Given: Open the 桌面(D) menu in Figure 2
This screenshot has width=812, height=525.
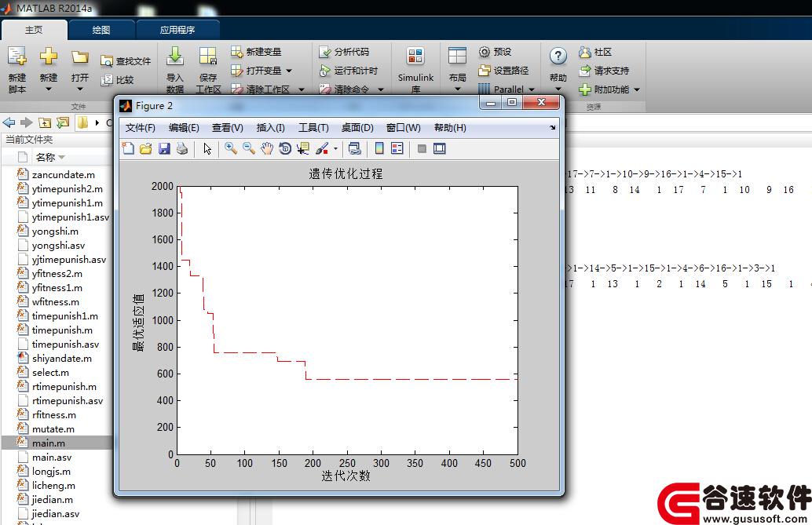Looking at the screenshot, I should [x=357, y=127].
